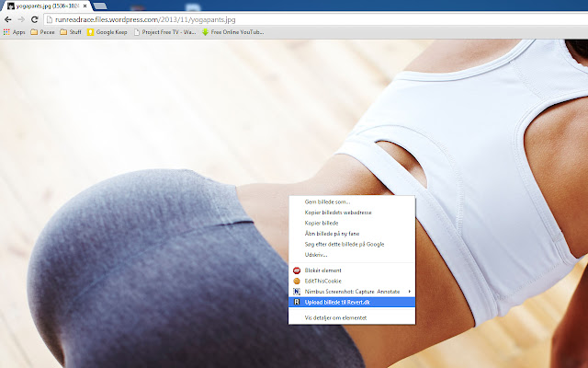
Task: Click the EditThisCookie cookie icon
Action: (297, 281)
